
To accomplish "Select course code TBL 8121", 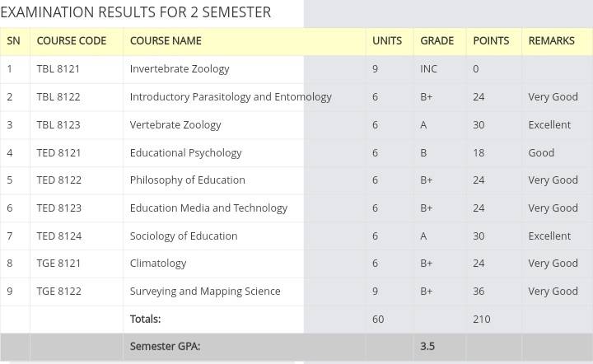I will click(58, 69).
